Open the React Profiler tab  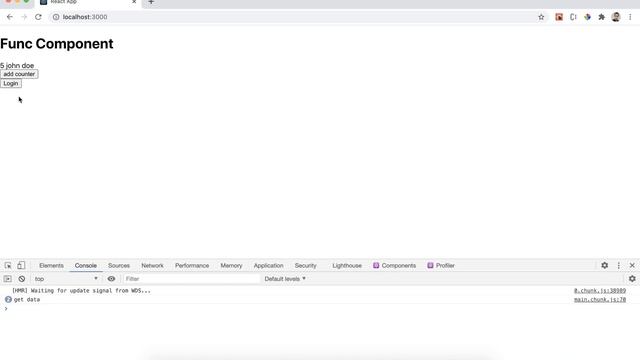[x=441, y=265]
